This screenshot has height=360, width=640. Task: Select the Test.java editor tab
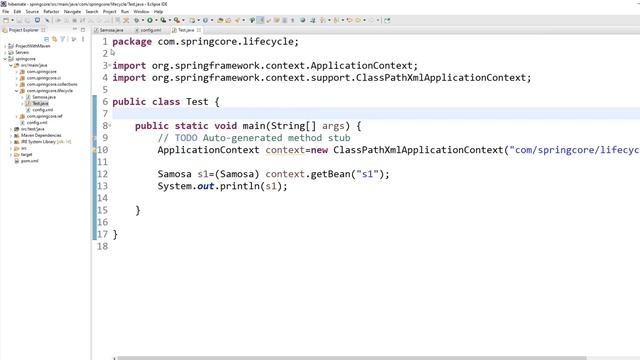[x=185, y=30]
